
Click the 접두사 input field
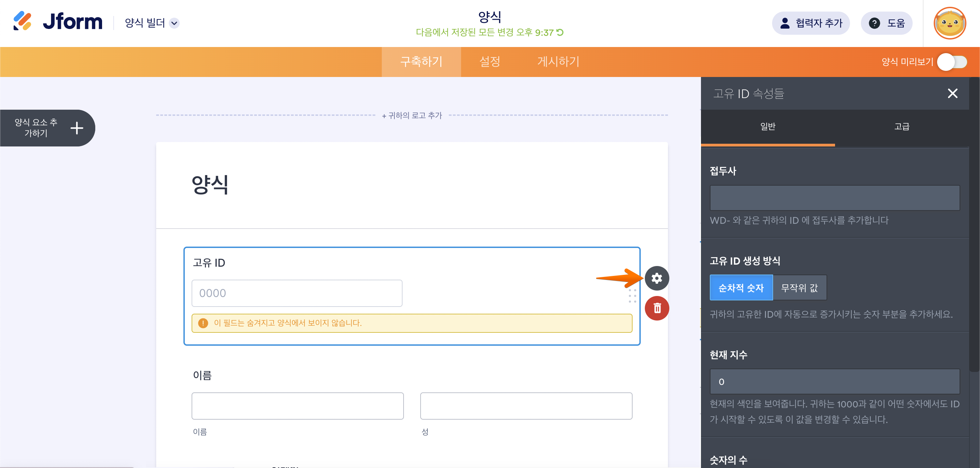pyautogui.click(x=834, y=198)
